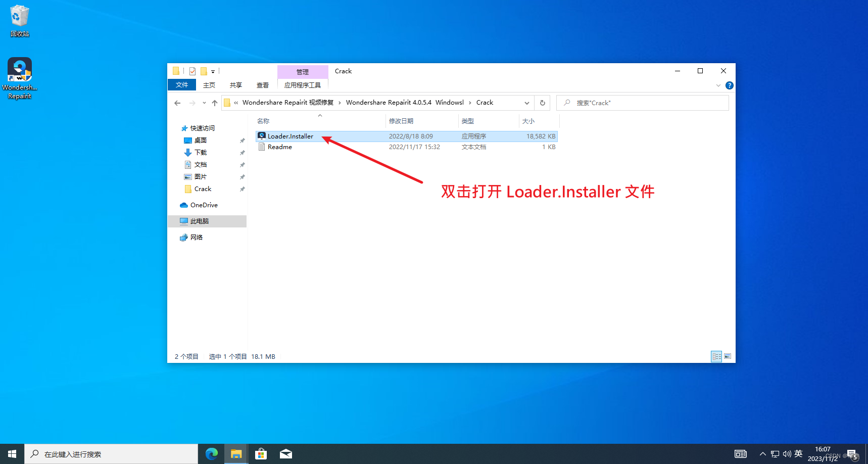Open 文档 in navigation pane

pos(201,165)
